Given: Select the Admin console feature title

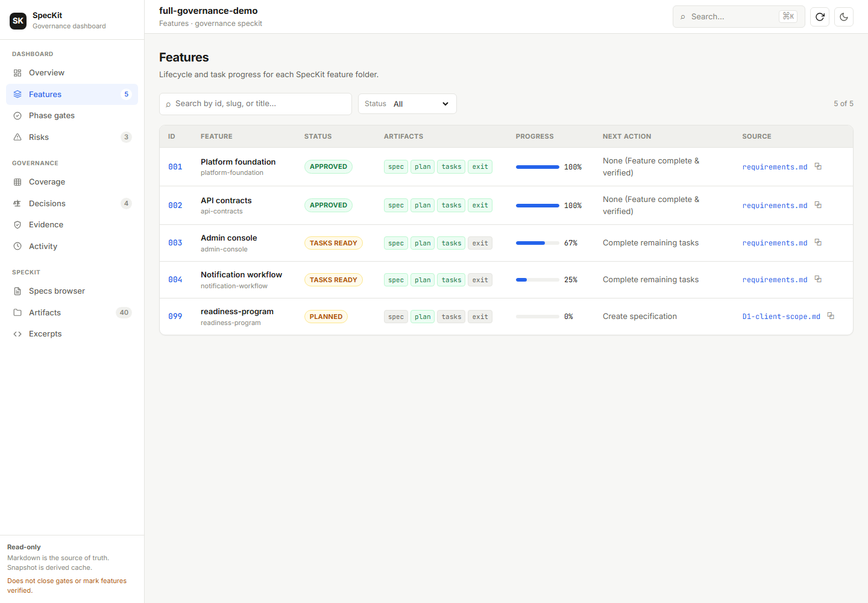Looking at the screenshot, I should [x=229, y=238].
